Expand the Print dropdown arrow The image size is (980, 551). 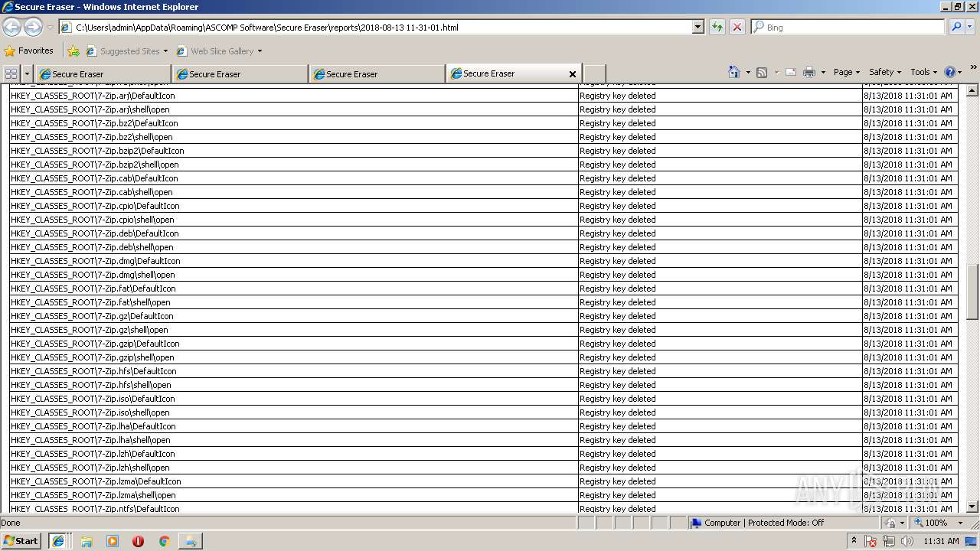click(823, 73)
